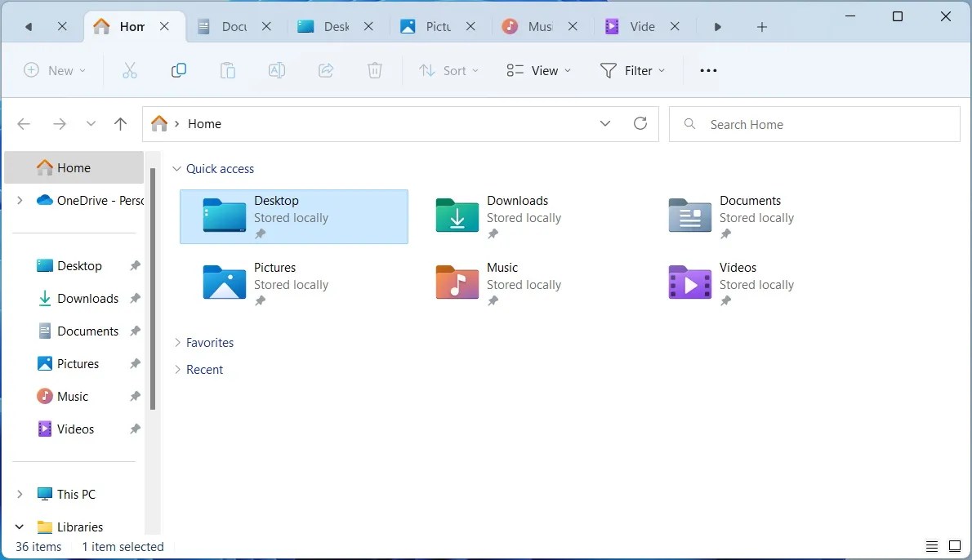This screenshot has height=560, width=972.
Task: Unpin Videos from the navigation pane
Action: [x=136, y=429]
